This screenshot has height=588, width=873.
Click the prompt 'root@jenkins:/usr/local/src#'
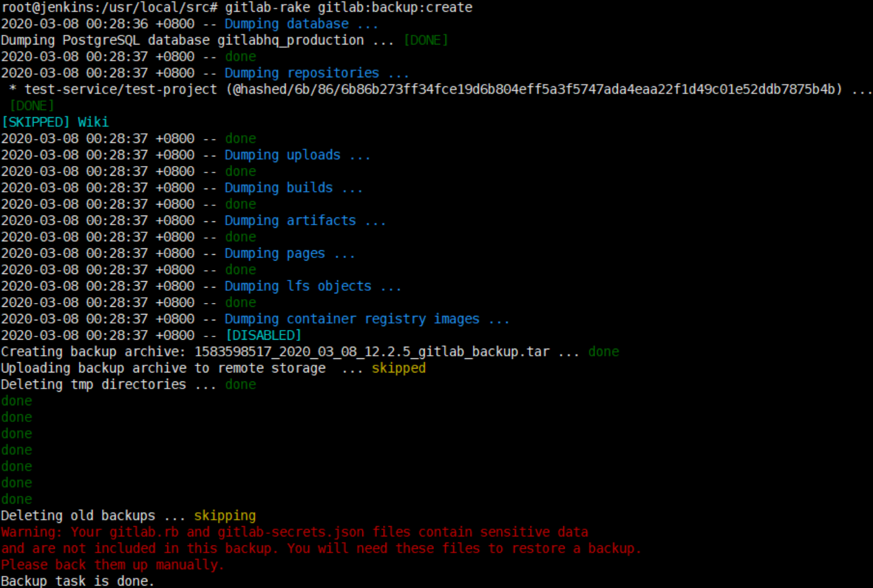[x=109, y=8]
